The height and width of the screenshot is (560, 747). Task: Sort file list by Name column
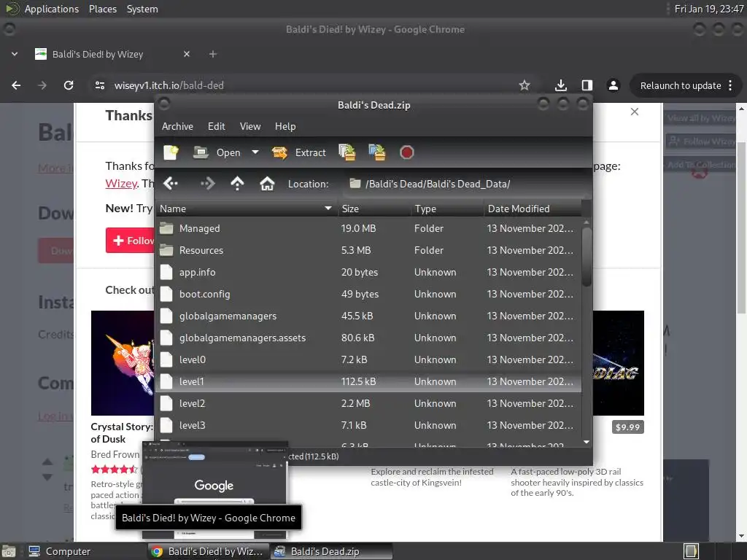pos(247,209)
